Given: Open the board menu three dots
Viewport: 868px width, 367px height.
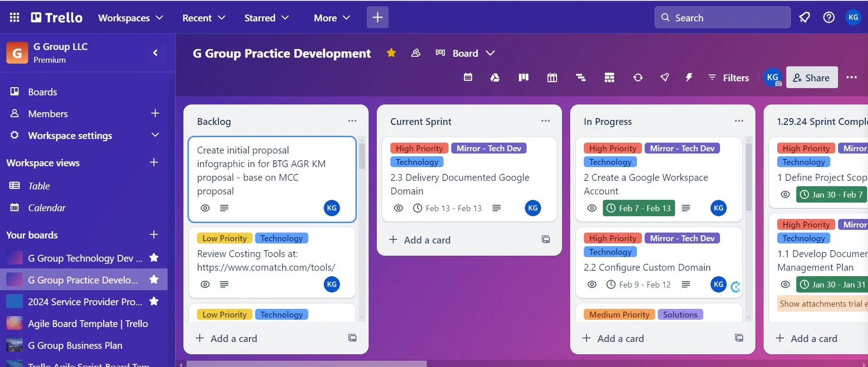Looking at the screenshot, I should tap(852, 77).
